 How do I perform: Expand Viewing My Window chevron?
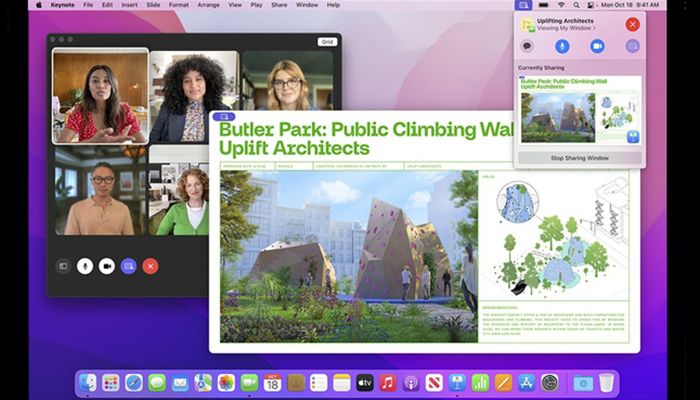tap(594, 28)
